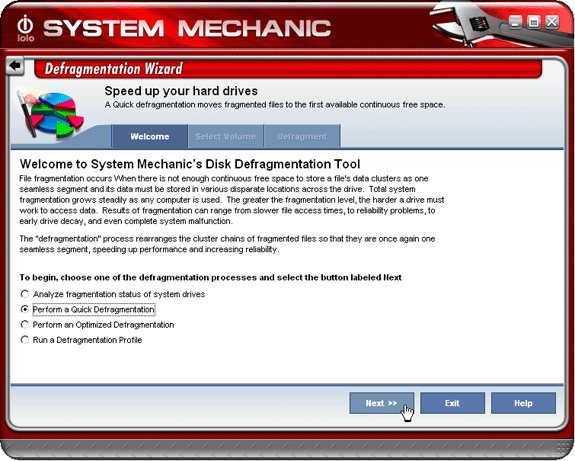
Task: Close the System Mechanic window
Action: click(x=552, y=22)
